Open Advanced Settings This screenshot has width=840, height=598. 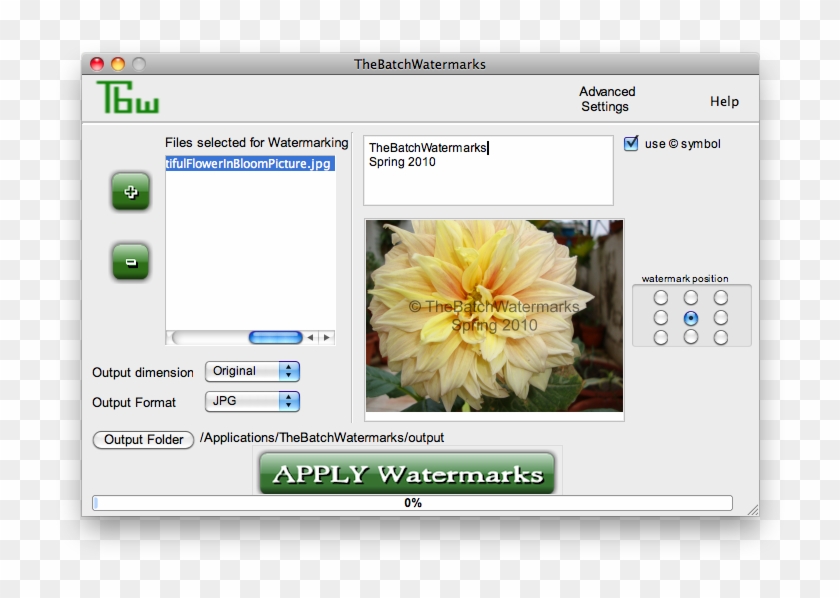607,99
